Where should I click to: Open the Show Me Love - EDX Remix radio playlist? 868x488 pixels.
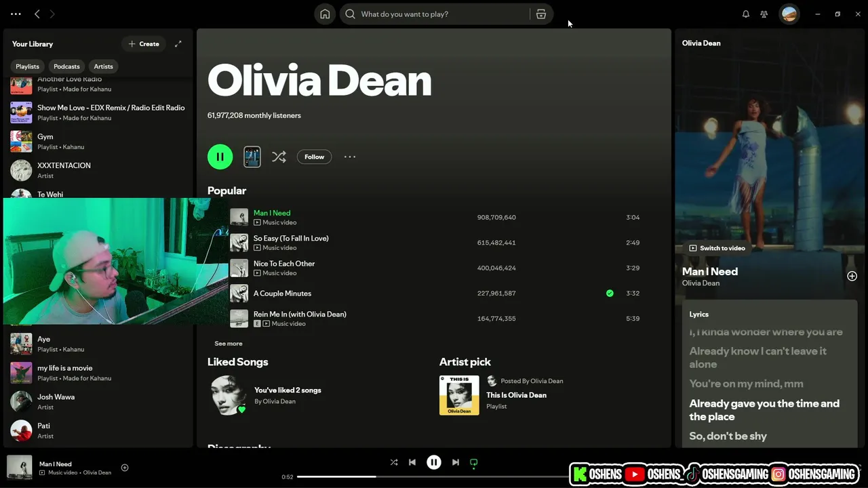point(98,113)
